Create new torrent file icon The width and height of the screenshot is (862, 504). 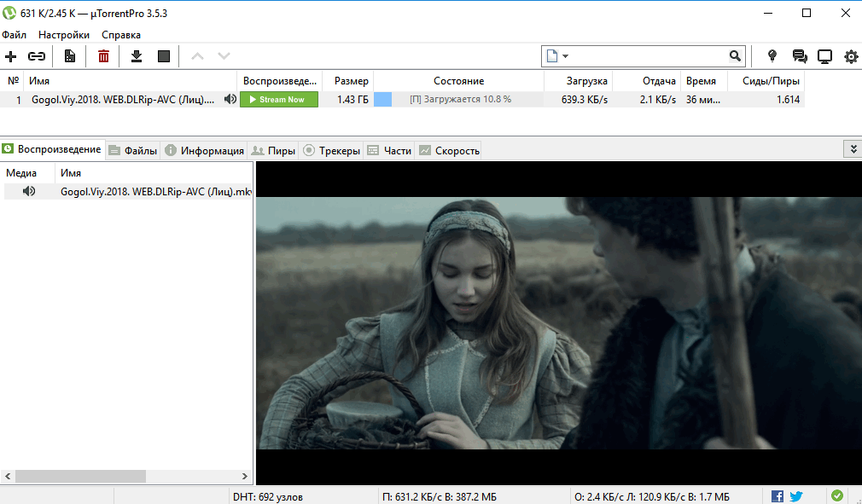click(x=70, y=56)
